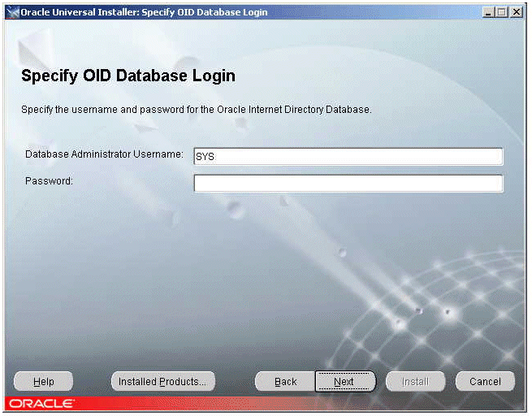The height and width of the screenshot is (416, 532).
Task: Focus the Database Administrator Username field
Action: pyautogui.click(x=348, y=157)
